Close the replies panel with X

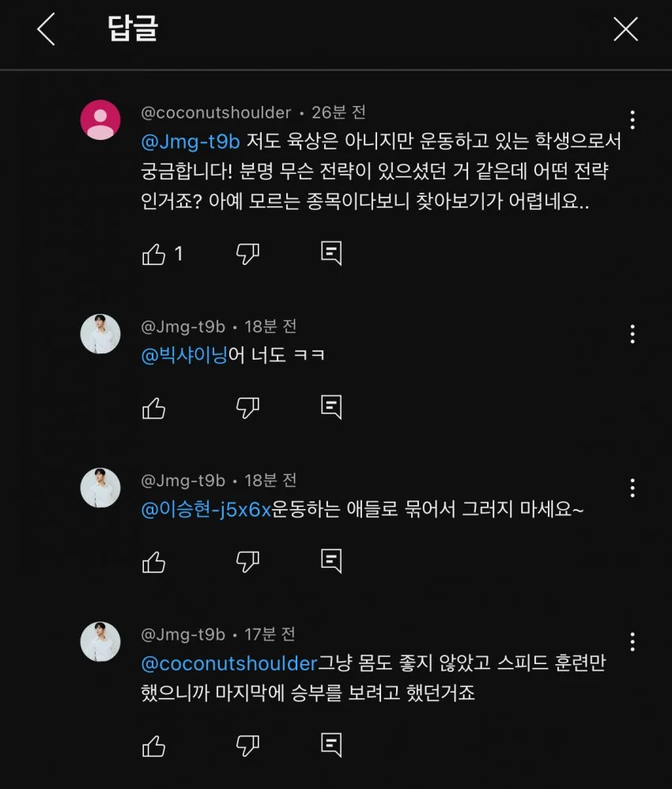625,29
